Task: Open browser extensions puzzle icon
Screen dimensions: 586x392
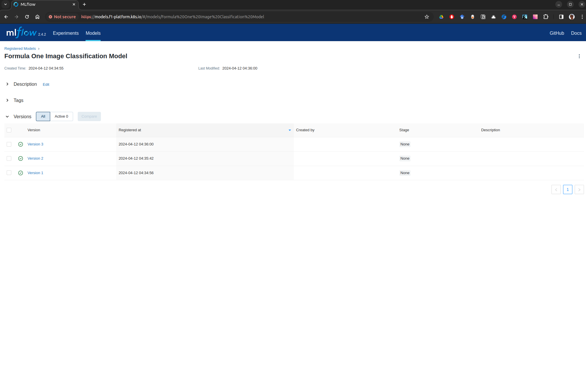Action: pos(546,17)
